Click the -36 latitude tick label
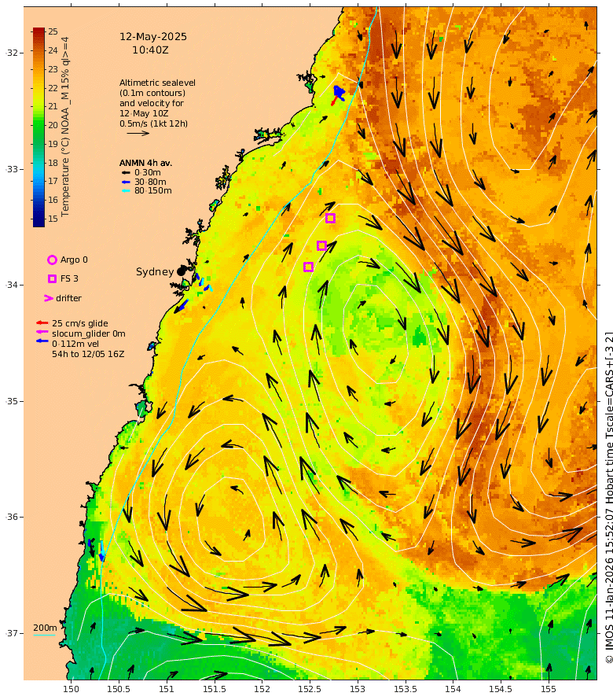Viewport: 613px width, 700px height. (x=13, y=517)
